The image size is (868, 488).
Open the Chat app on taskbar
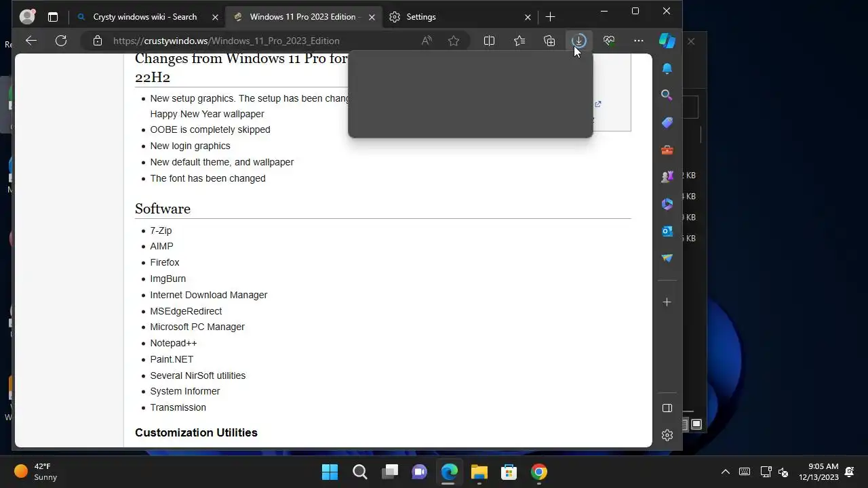419,472
